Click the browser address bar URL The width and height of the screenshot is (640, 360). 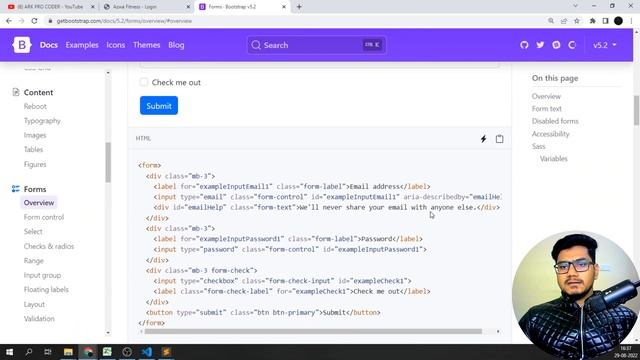click(x=124, y=21)
